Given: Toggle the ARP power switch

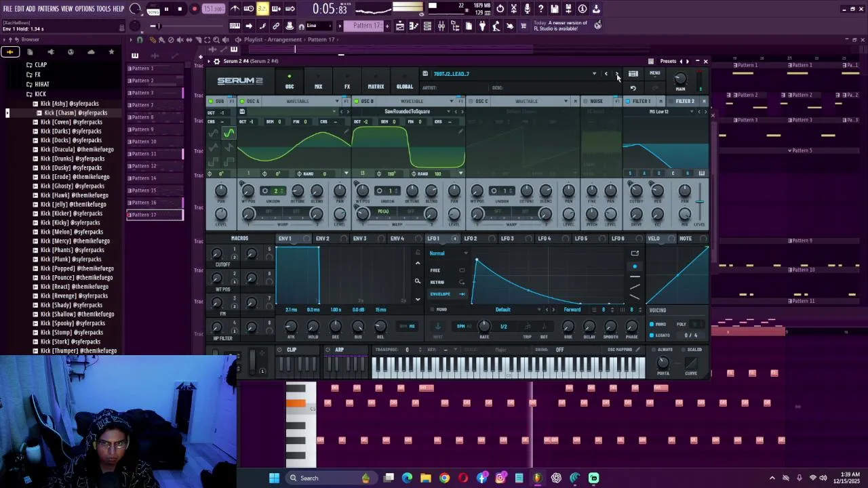Looking at the screenshot, I should 328,350.
